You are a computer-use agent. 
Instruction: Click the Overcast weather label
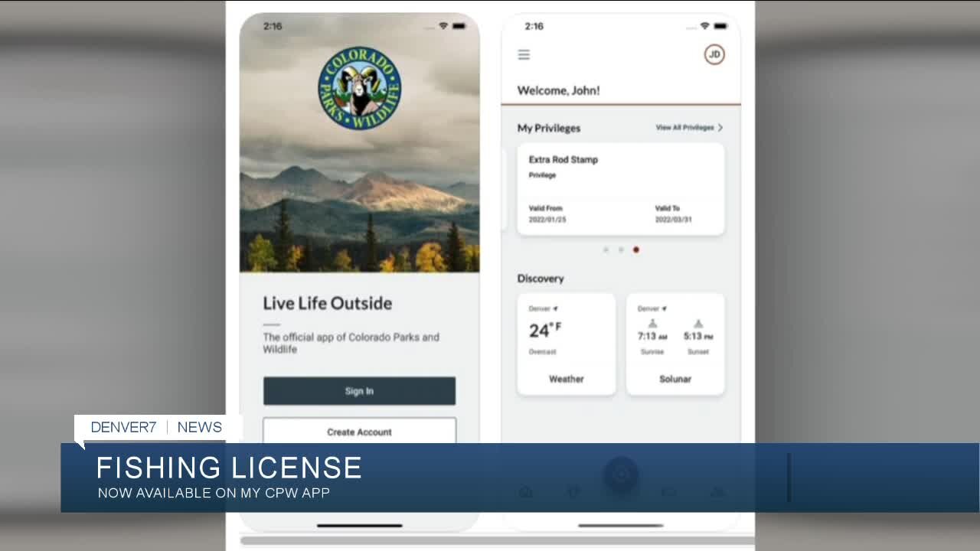(x=542, y=352)
